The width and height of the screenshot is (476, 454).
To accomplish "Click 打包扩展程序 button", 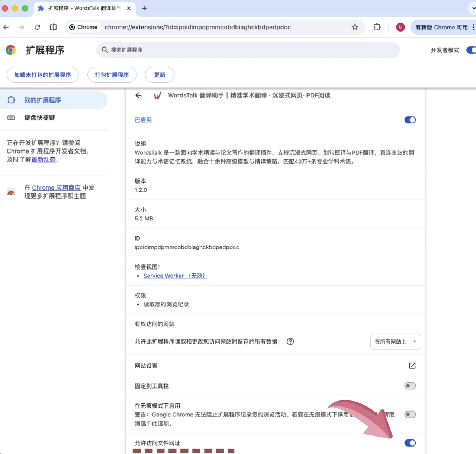I will point(112,75).
